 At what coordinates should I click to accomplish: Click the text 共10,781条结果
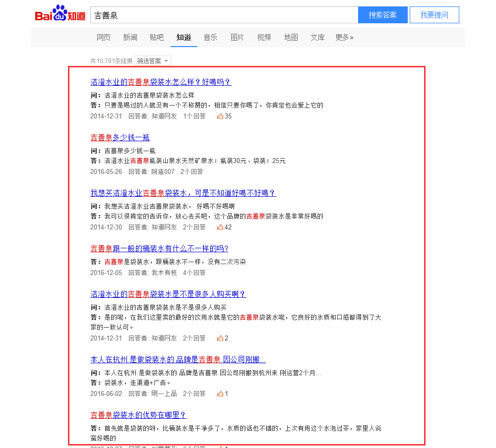click(111, 61)
